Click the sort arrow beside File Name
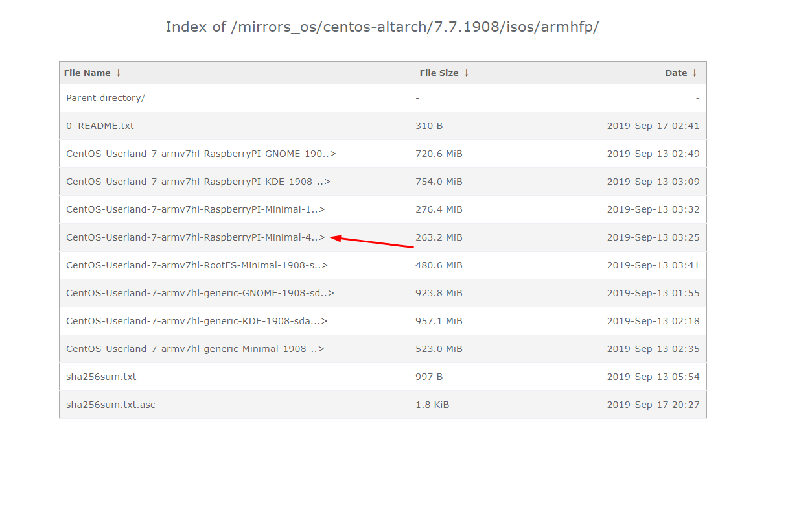812x520 pixels. [x=119, y=73]
